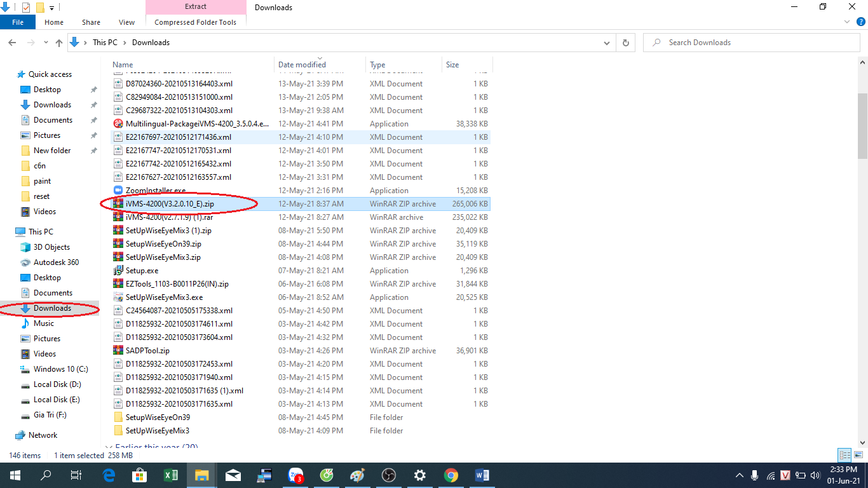The width and height of the screenshot is (868, 488).
Task: Sort by Date modified column header
Action: click(x=321, y=64)
